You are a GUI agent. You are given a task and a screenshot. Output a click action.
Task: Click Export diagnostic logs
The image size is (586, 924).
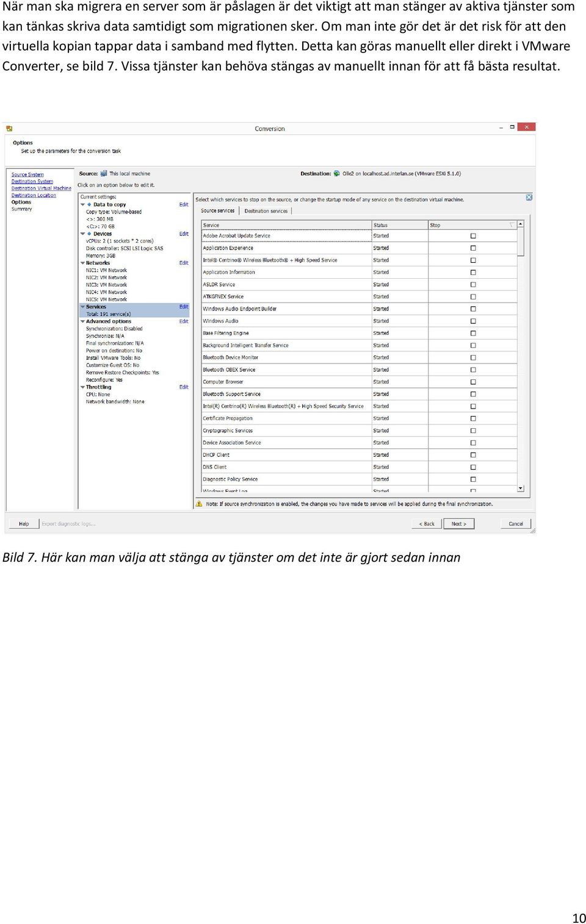pyautogui.click(x=68, y=524)
